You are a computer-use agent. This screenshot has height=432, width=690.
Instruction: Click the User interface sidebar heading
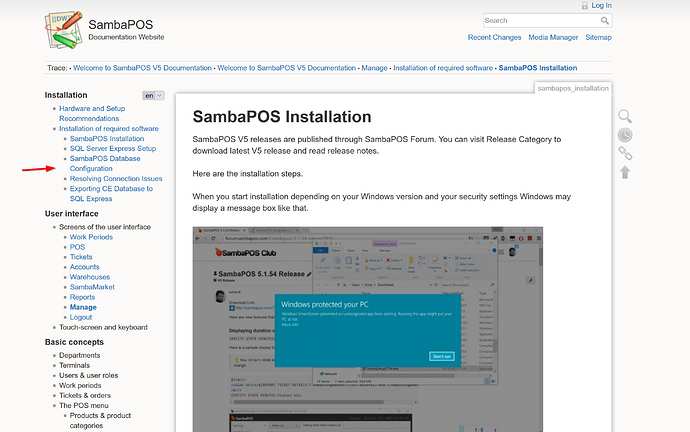pyautogui.click(x=72, y=214)
